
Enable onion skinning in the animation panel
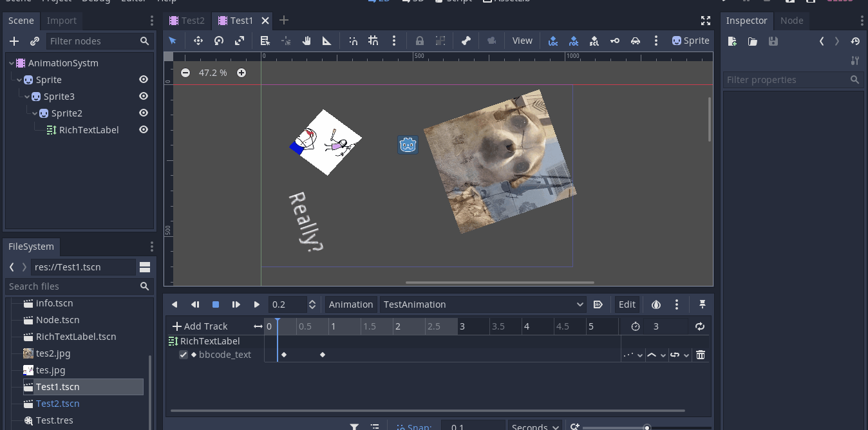coord(656,304)
